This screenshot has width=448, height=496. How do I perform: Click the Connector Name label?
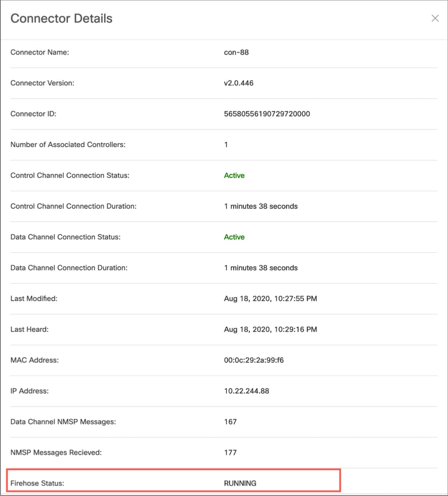coord(39,52)
